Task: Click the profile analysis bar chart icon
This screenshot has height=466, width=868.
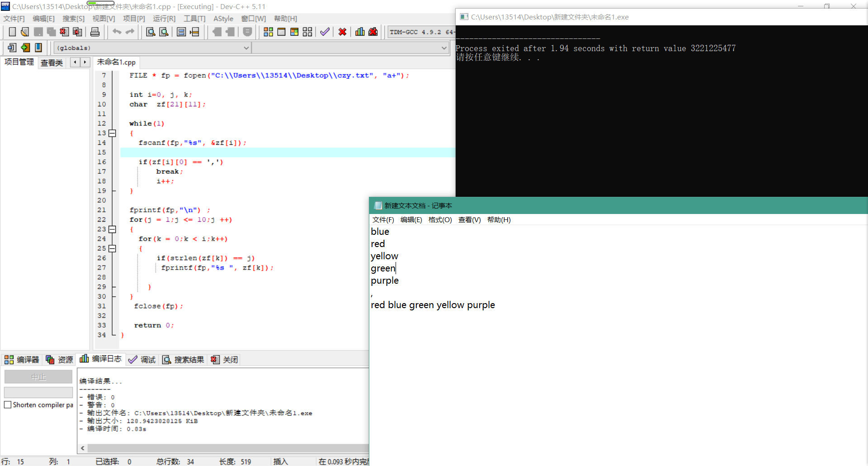Action: point(360,32)
